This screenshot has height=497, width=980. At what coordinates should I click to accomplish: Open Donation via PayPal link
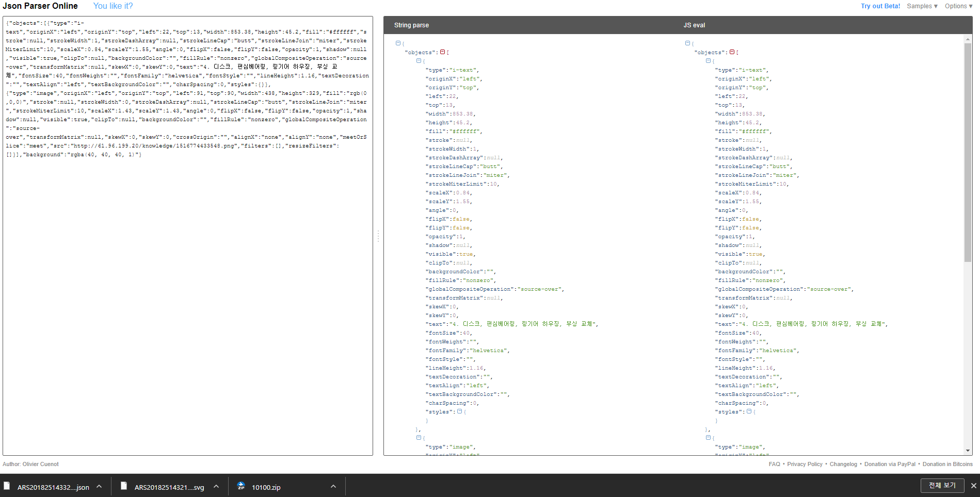click(890, 464)
